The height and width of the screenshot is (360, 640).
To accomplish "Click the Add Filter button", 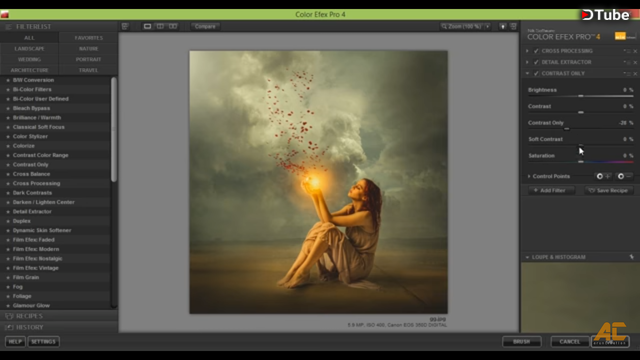I will click(x=551, y=191).
